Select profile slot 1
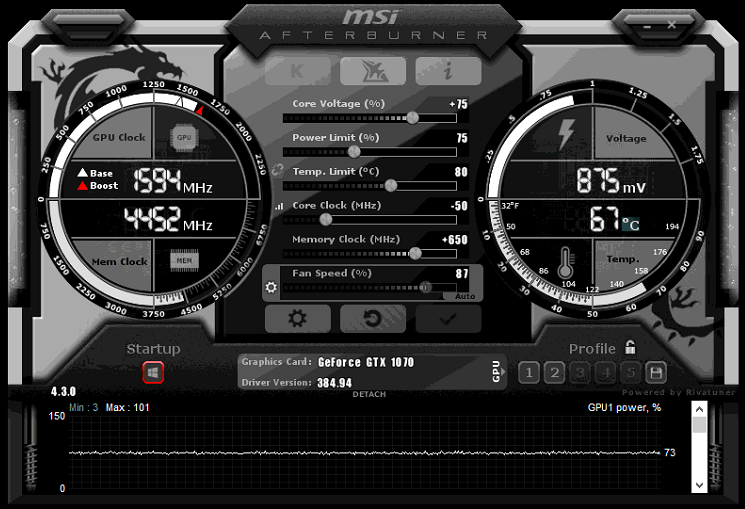This screenshot has width=745, height=509. [x=529, y=373]
